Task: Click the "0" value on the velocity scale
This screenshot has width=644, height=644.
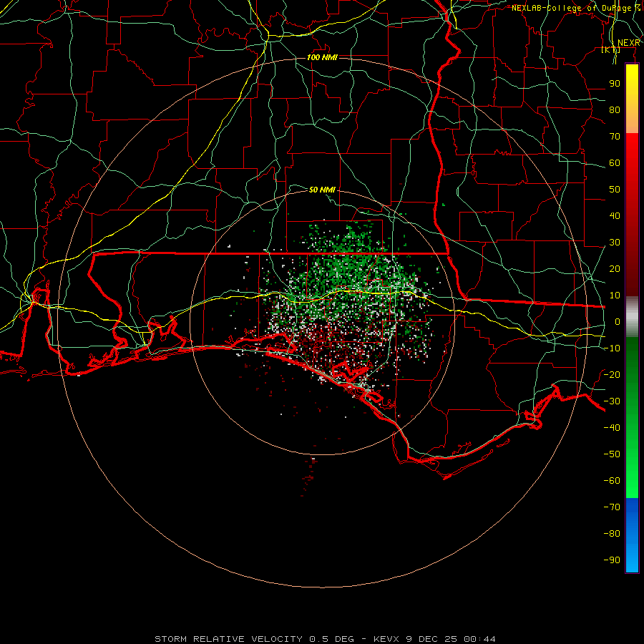Action: (x=618, y=322)
